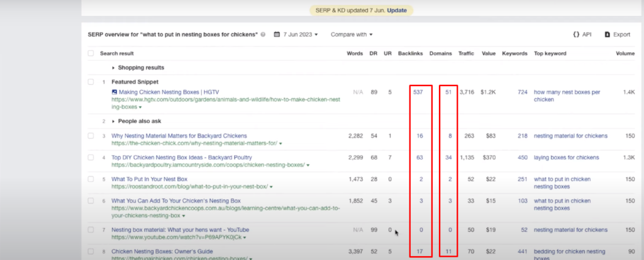Image resolution: width=644 pixels, height=260 pixels.
Task: Open roostandroot.com URL dropdown arrow
Action: (271, 187)
